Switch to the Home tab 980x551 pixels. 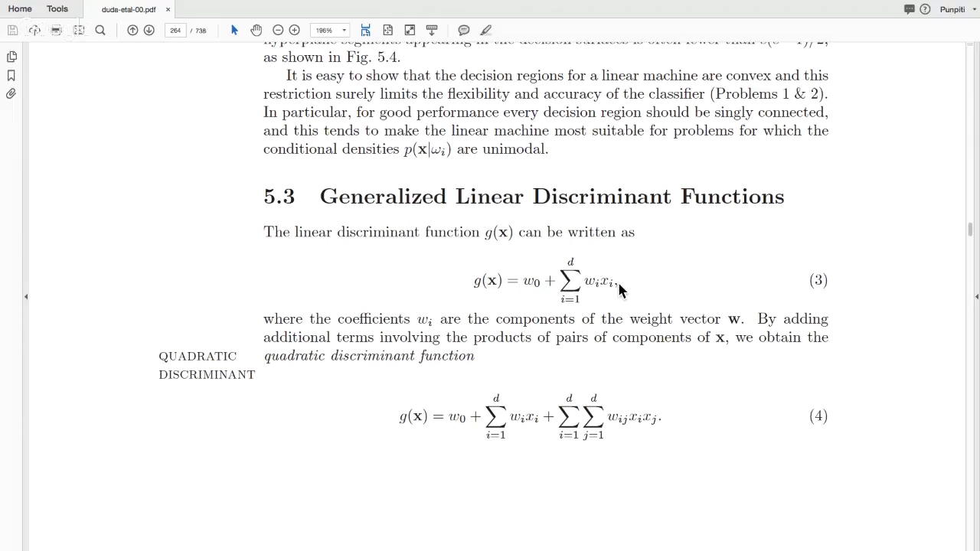click(20, 9)
